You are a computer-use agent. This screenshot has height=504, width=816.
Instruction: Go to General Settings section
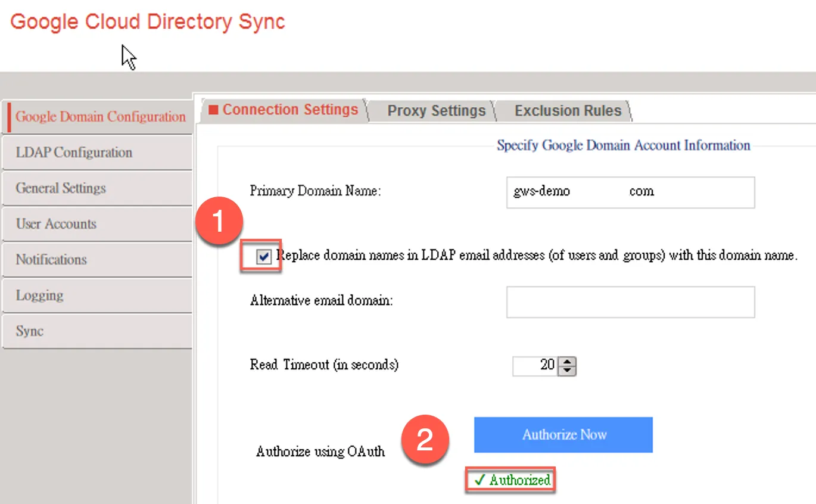click(x=97, y=188)
